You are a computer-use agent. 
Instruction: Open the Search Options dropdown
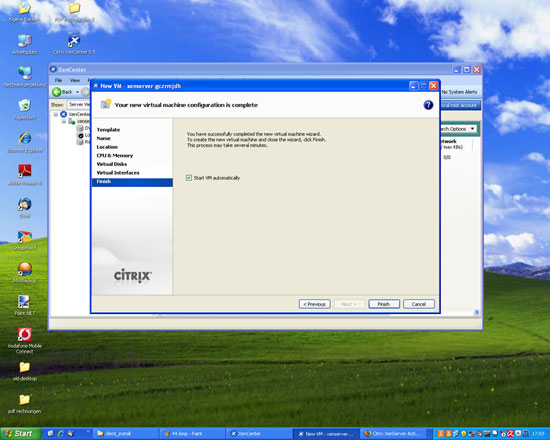click(458, 129)
